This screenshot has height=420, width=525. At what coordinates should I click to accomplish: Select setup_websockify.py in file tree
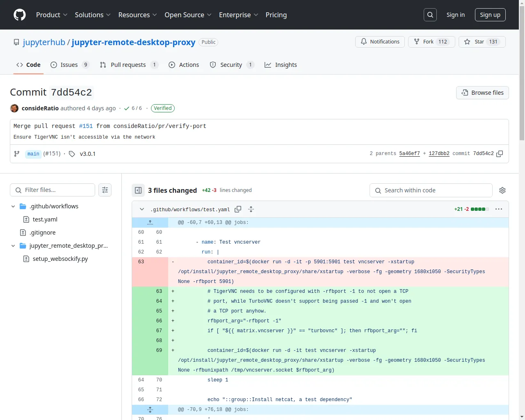tap(60, 259)
